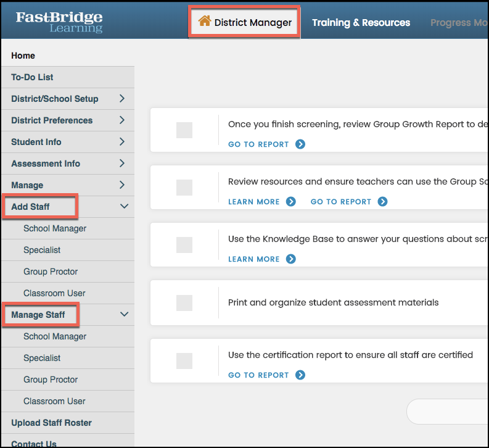Choose Classroom User under Add Staff
The width and height of the screenshot is (489, 448).
click(x=54, y=293)
